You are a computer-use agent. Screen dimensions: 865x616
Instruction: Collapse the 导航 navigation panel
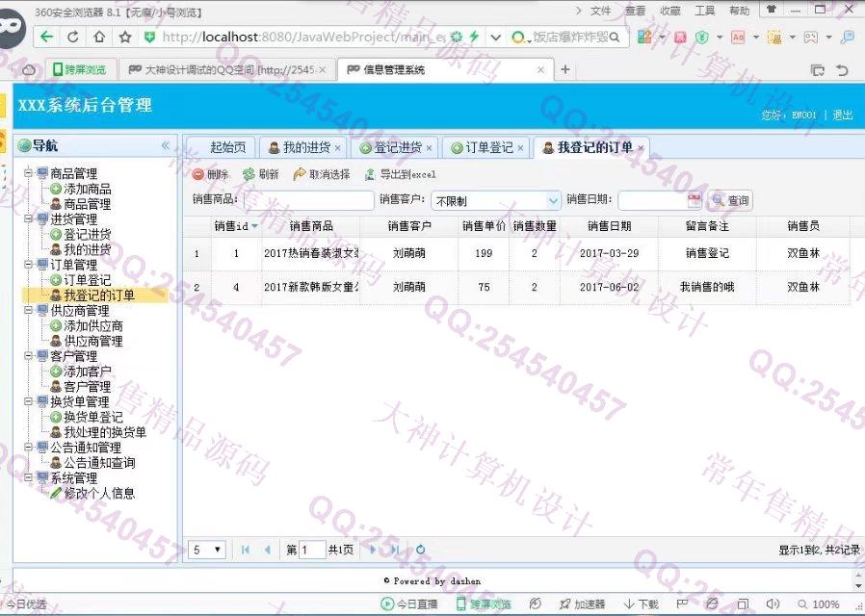pyautogui.click(x=166, y=145)
